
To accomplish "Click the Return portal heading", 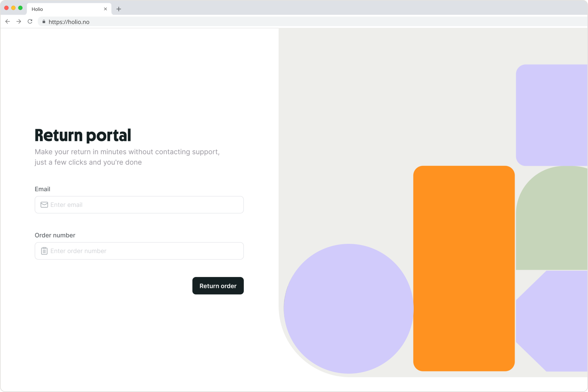I will (83, 135).
